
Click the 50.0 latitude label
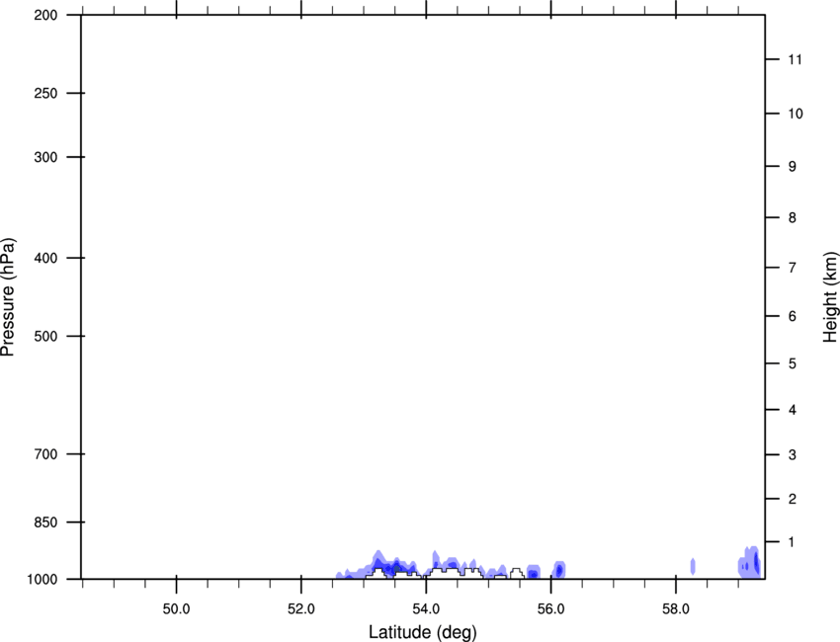coord(176,609)
